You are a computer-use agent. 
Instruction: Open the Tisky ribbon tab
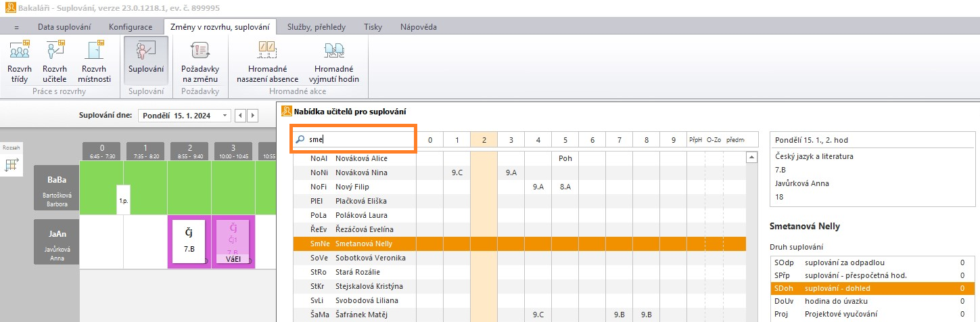pyautogui.click(x=373, y=27)
